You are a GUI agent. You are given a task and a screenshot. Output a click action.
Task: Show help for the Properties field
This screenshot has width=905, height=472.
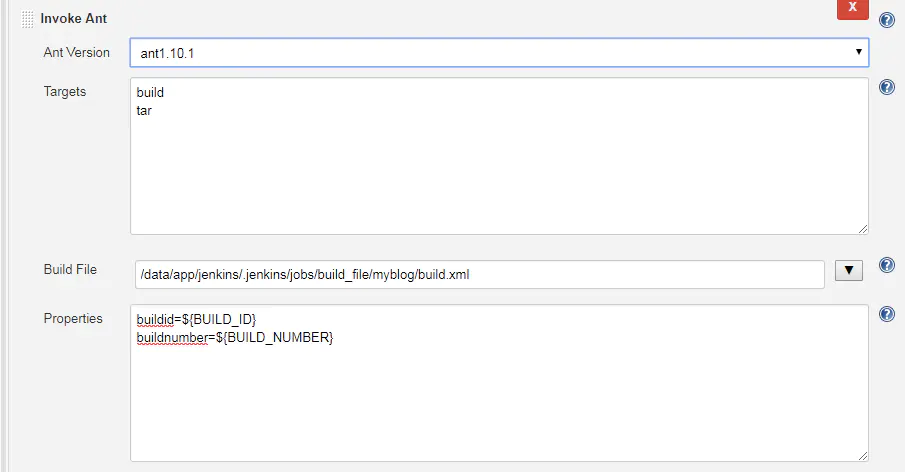click(x=887, y=314)
